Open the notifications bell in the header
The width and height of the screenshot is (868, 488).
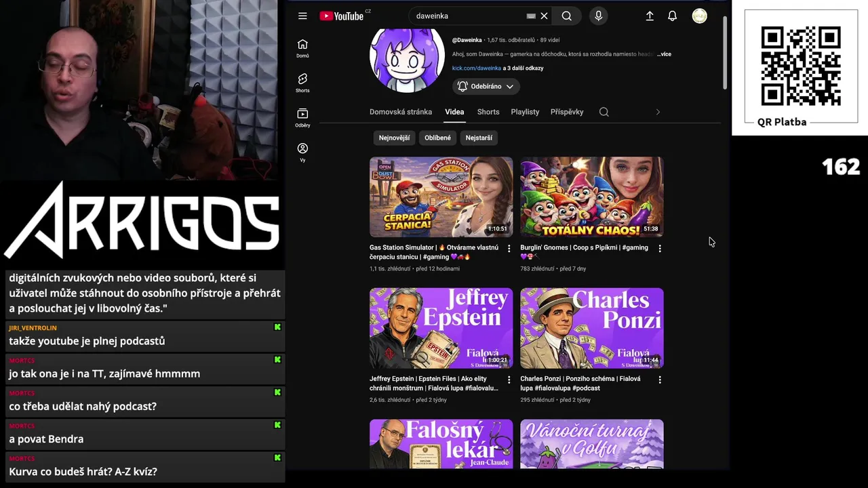click(x=672, y=16)
